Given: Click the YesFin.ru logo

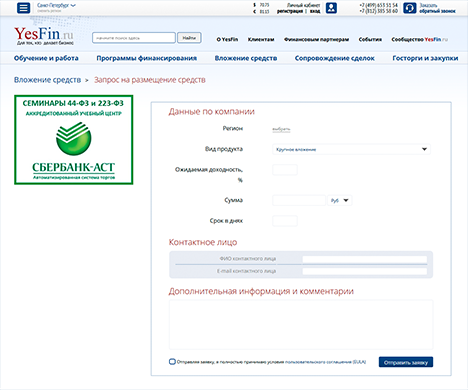Looking at the screenshot, I should click(x=44, y=36).
